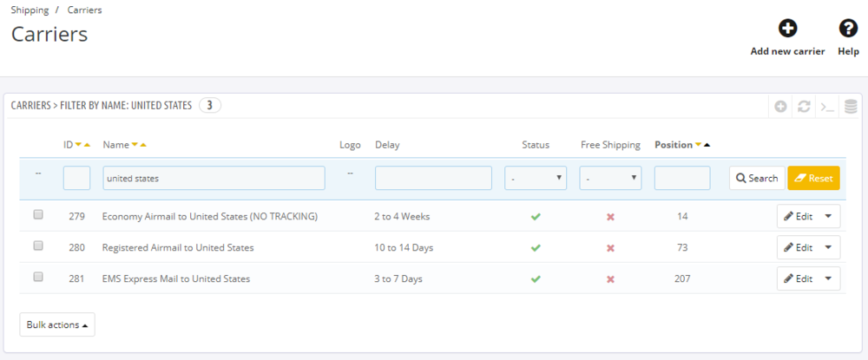Show the SQL query terminal icon
This screenshot has height=360, width=868.
pyautogui.click(x=827, y=106)
